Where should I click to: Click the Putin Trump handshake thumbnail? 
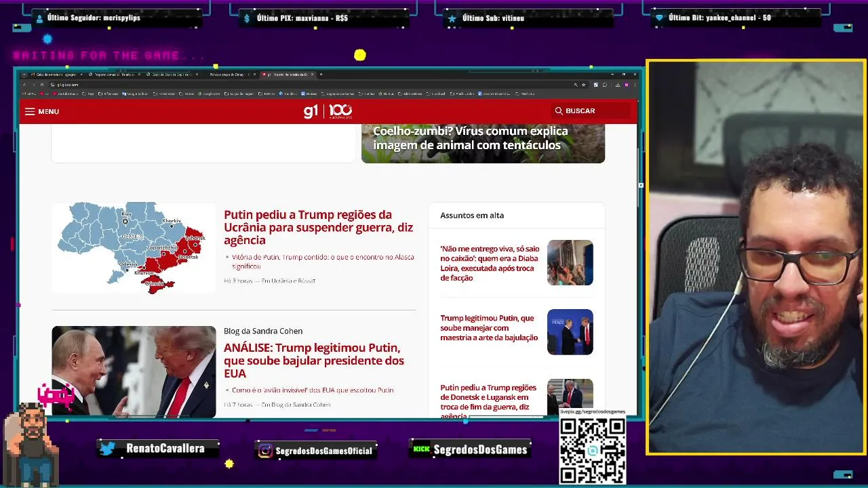tap(570, 332)
